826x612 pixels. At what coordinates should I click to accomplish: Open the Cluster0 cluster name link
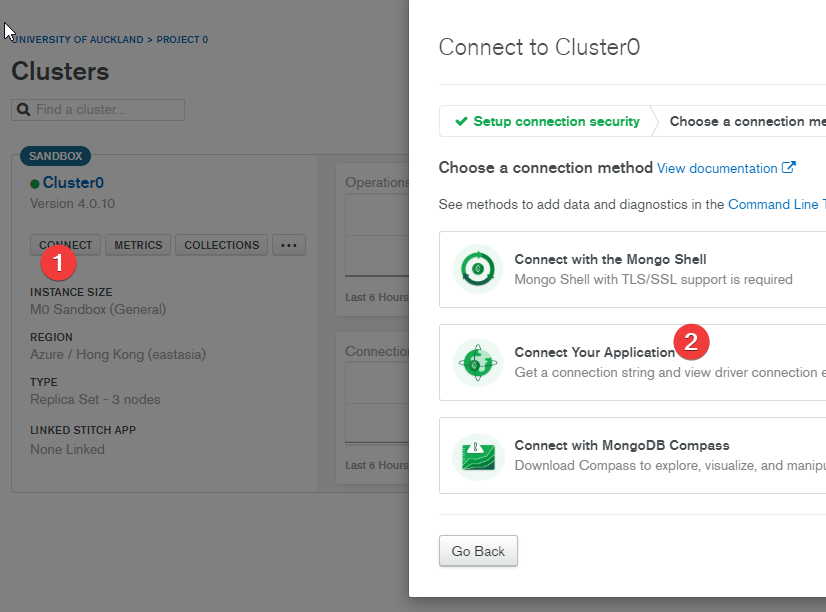73,183
